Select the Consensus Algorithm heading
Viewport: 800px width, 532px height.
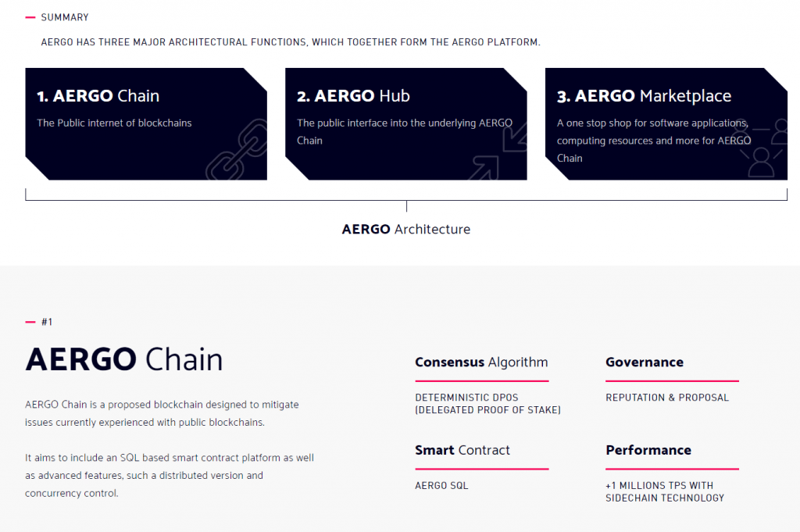point(481,362)
